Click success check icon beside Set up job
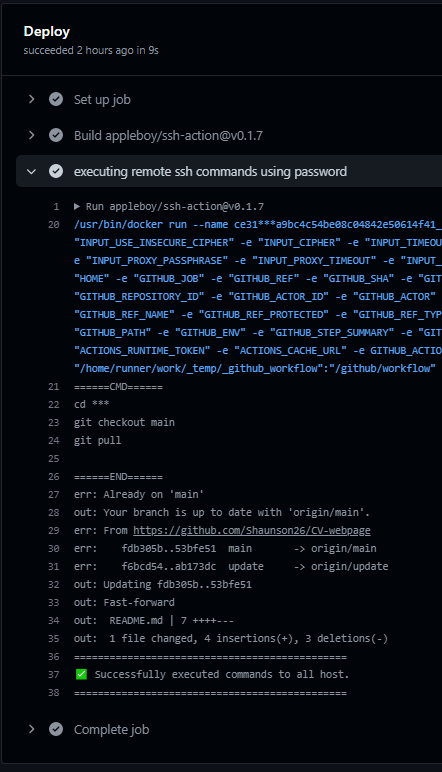 56,99
